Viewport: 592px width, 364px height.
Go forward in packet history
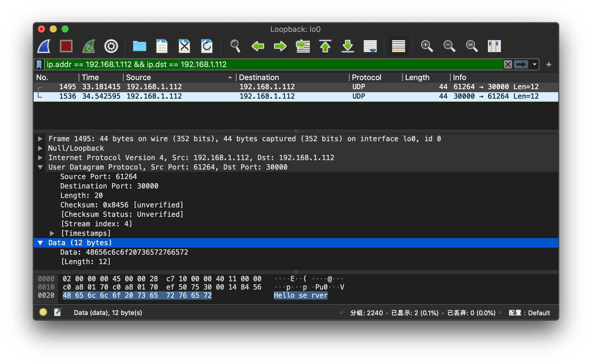click(x=280, y=46)
